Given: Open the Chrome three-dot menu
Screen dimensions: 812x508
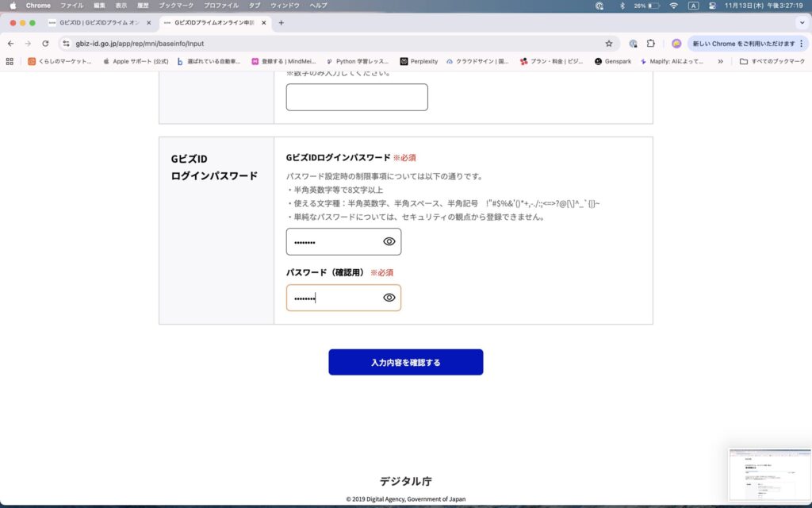Looking at the screenshot, I should (x=801, y=44).
